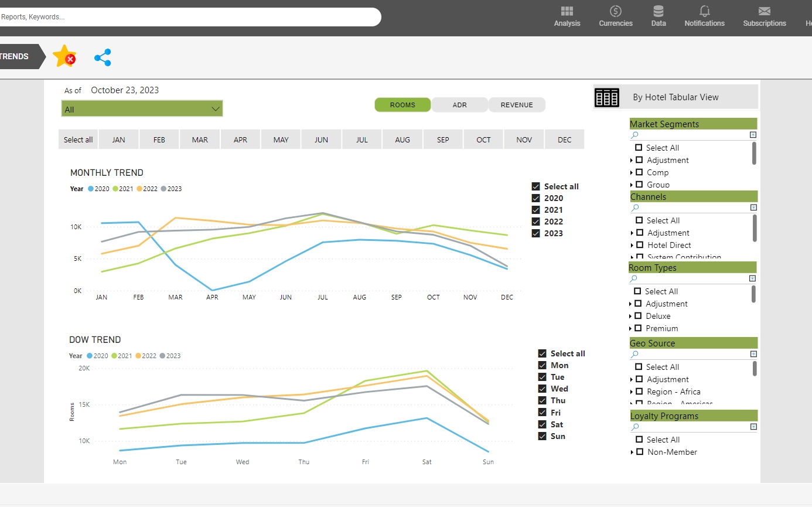
Task: Open By Hotel Tabular View table icon
Action: pos(607,97)
